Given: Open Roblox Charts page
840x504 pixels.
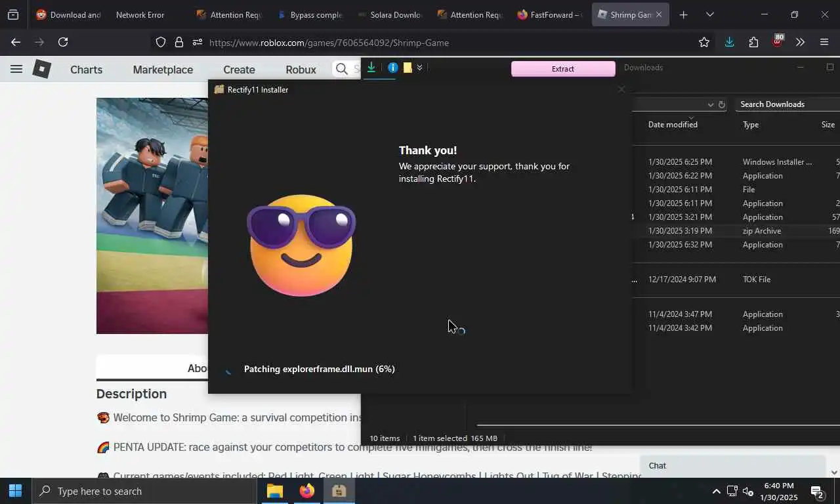Looking at the screenshot, I should [x=86, y=70].
